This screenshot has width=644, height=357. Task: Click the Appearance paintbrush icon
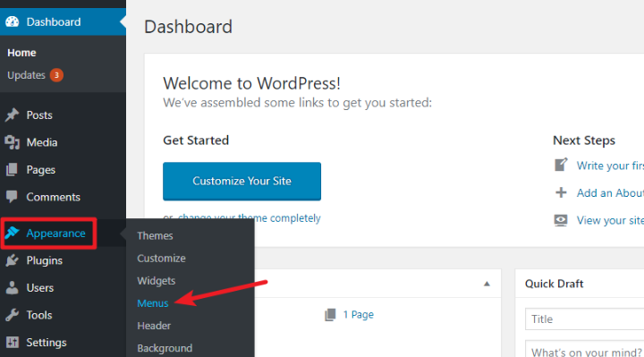coord(13,233)
